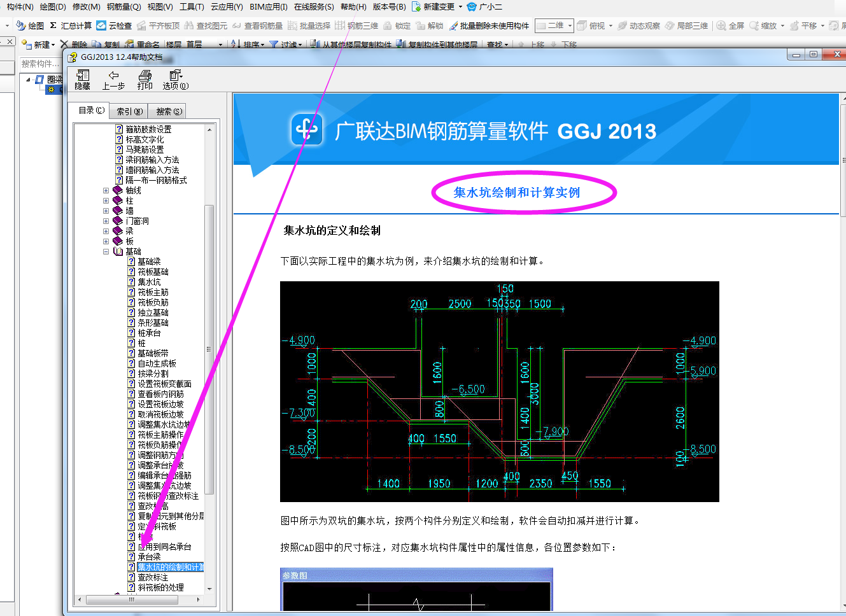This screenshot has height=616, width=846.
Task: Expand the 板 book node
Action: [x=106, y=241]
